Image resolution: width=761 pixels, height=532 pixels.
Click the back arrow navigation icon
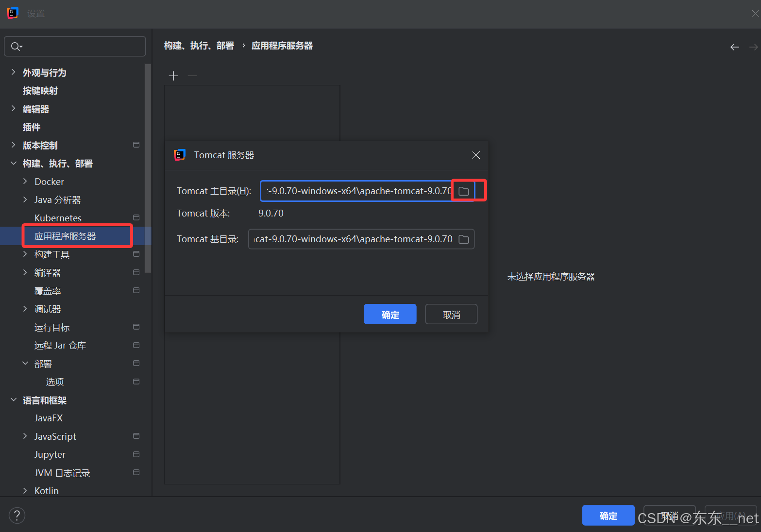pos(734,47)
